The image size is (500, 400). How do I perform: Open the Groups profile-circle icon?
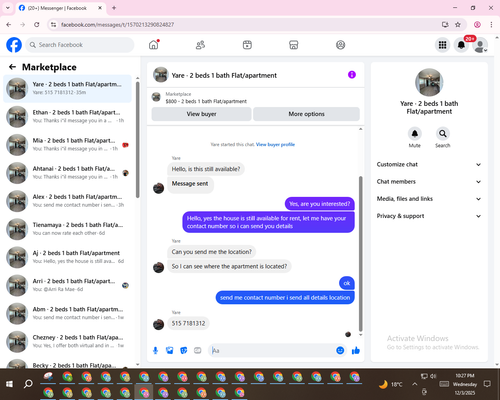click(x=340, y=45)
